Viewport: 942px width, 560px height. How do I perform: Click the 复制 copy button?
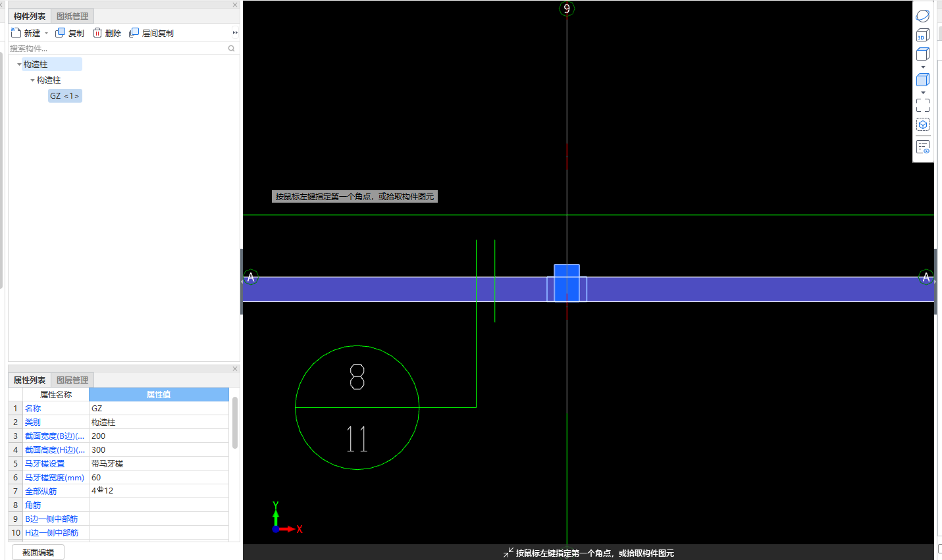point(70,33)
